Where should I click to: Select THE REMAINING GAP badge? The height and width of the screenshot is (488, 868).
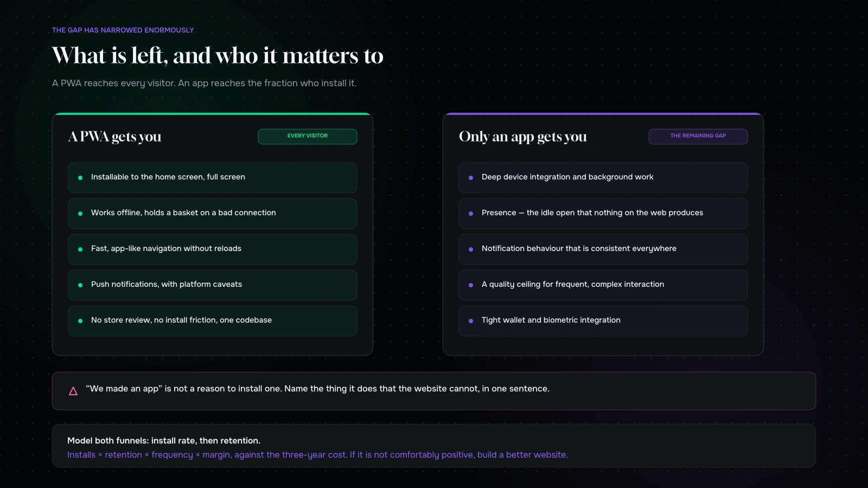click(x=698, y=136)
